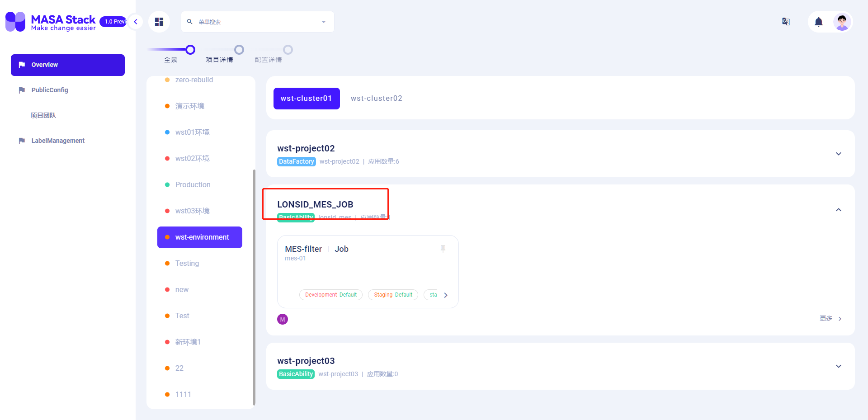This screenshot has height=420, width=868.
Task: Open the user avatar menu
Action: tap(842, 22)
